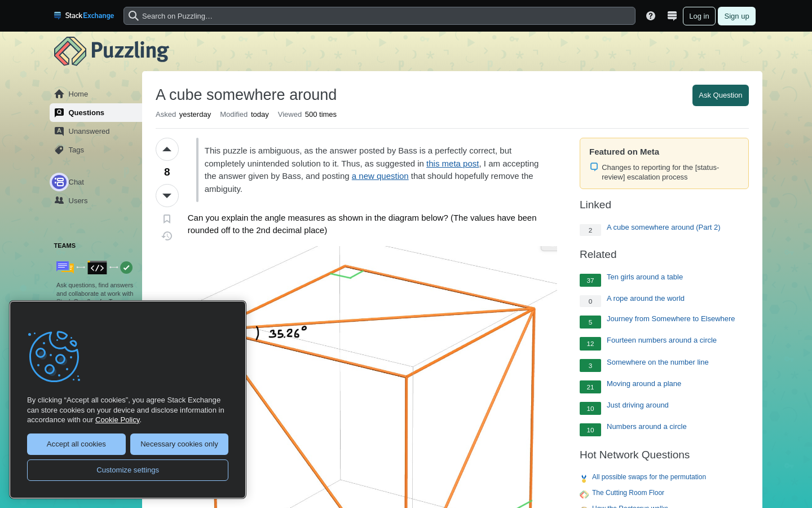
Task: Open 'Moving around a plane'
Action: [x=644, y=384]
